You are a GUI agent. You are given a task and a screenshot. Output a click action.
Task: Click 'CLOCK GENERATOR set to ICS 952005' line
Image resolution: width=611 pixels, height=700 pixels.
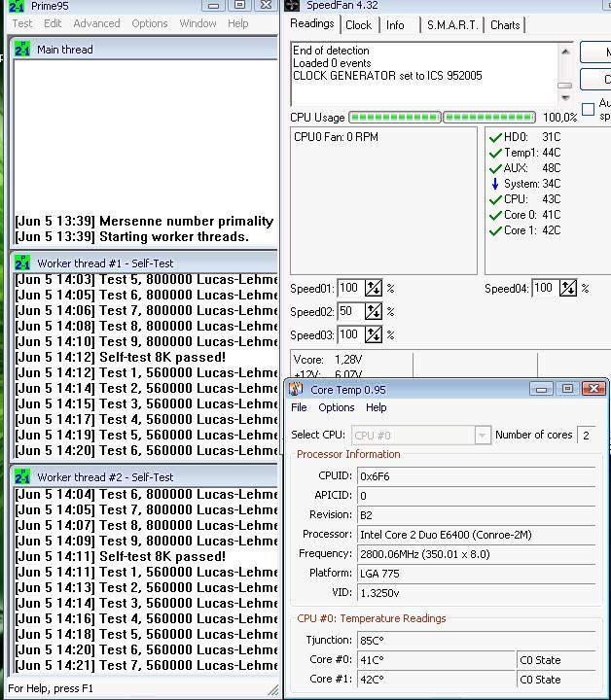387,76
